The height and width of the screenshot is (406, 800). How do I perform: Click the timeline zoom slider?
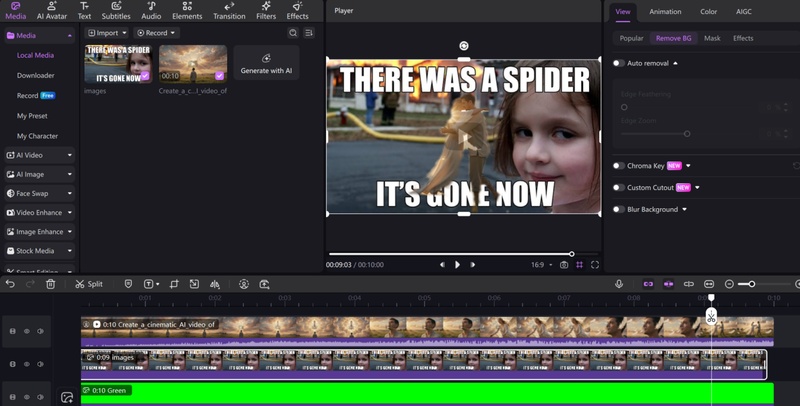point(763,284)
